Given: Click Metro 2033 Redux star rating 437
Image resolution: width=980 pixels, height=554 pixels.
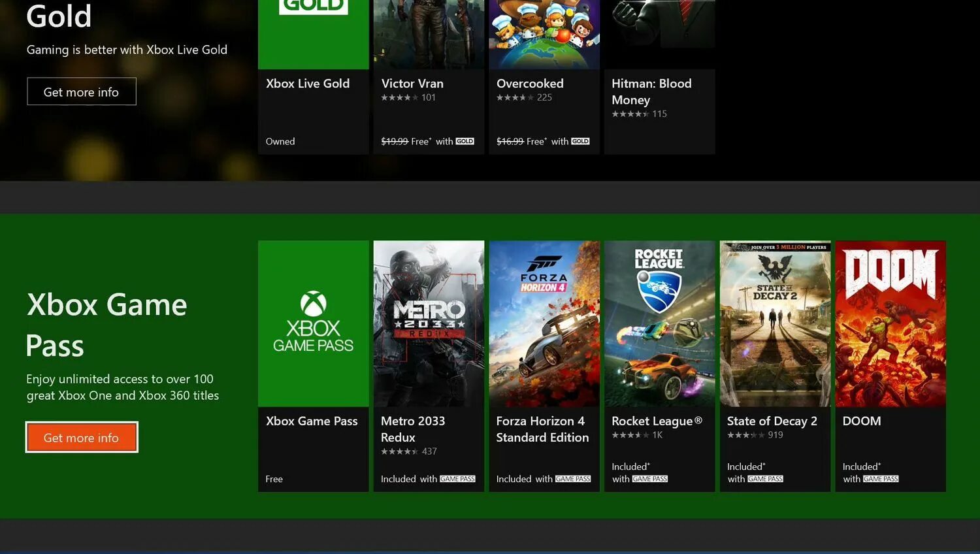Looking at the screenshot, I should (x=409, y=451).
